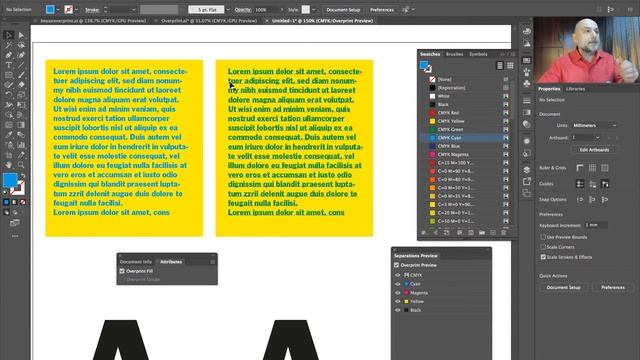Select the Zoom tool
The image size is (640, 360).
pos(21,165)
